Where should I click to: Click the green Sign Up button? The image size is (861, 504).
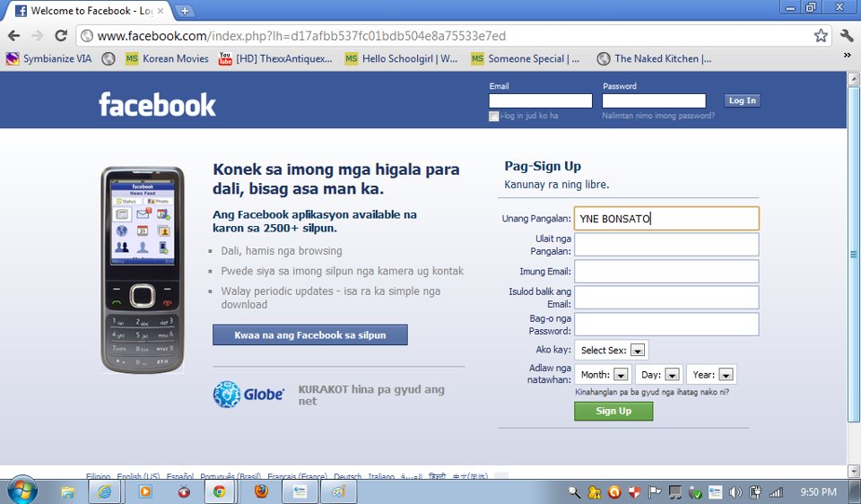[613, 412]
